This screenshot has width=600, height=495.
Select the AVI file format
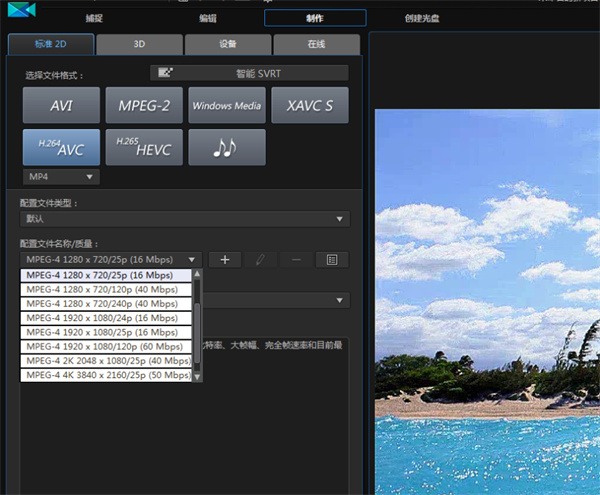61,105
